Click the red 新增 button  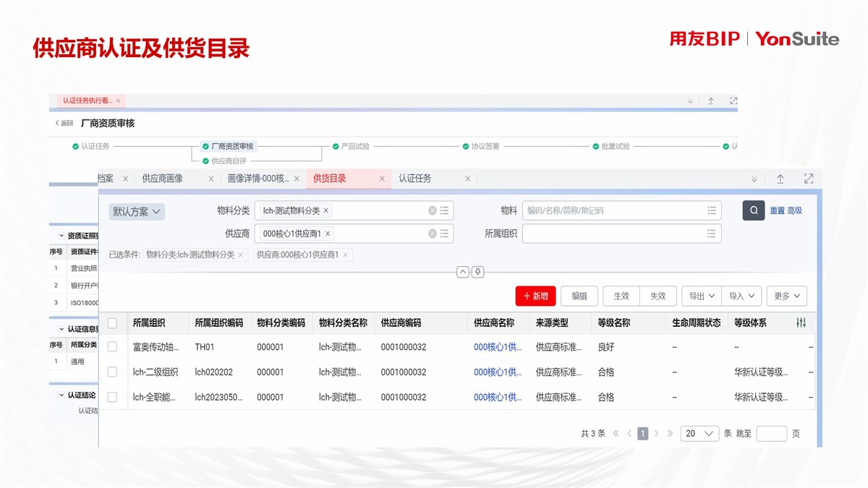click(535, 296)
